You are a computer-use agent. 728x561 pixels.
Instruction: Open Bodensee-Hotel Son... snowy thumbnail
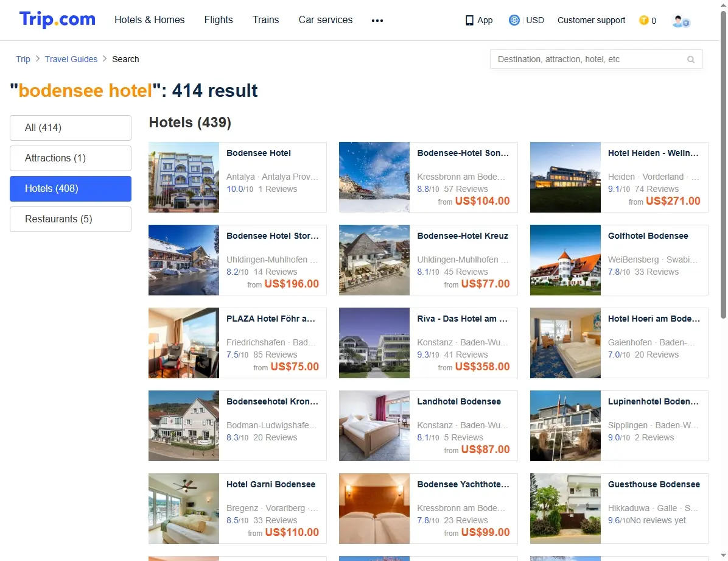pos(374,177)
